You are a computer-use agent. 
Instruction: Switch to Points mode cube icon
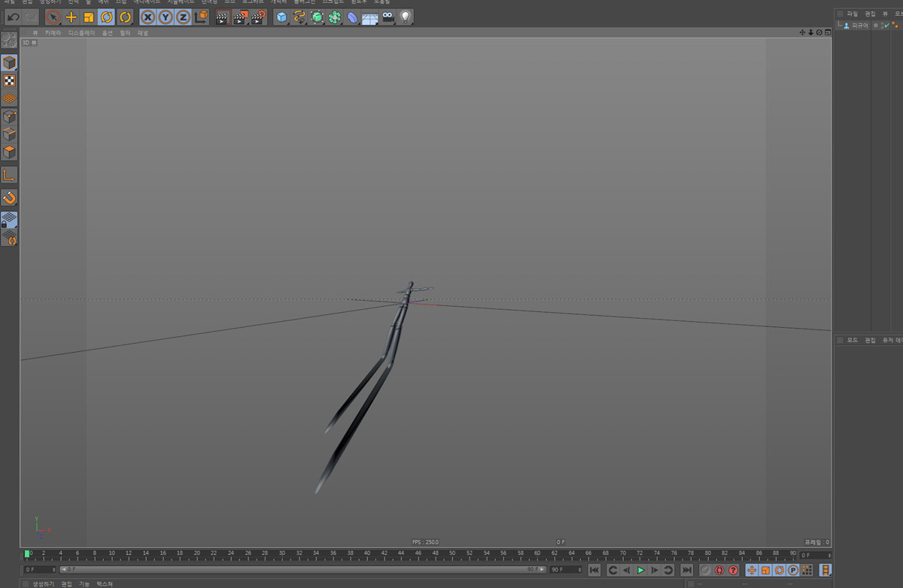coord(9,117)
